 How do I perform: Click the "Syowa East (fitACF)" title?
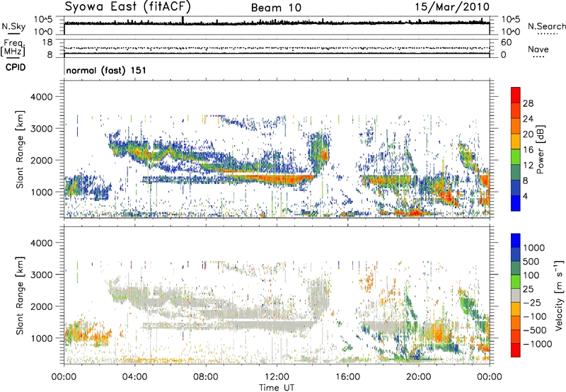click(127, 6)
